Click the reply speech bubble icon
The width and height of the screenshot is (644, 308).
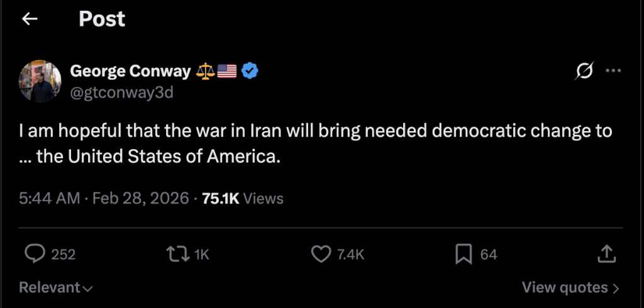[x=34, y=254]
